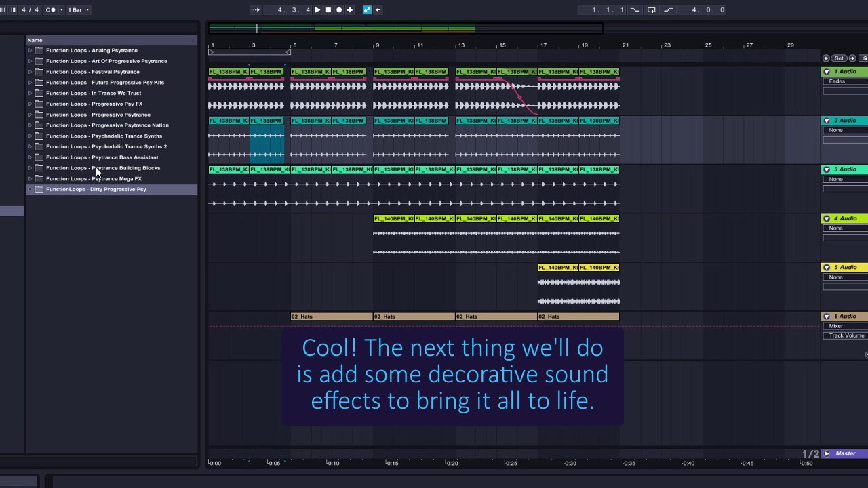
Task: Jump to previous locator arrow
Action: [826, 58]
